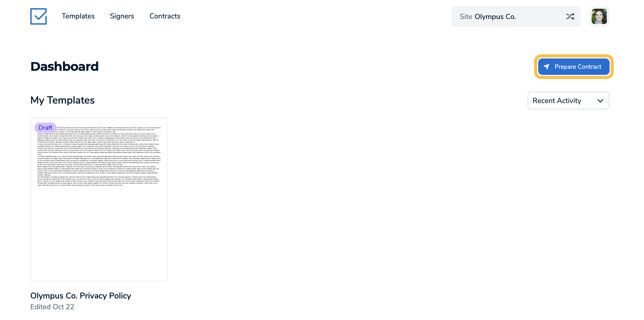Click the Recent Activity chevron arrow
644x320 pixels.
tap(600, 101)
